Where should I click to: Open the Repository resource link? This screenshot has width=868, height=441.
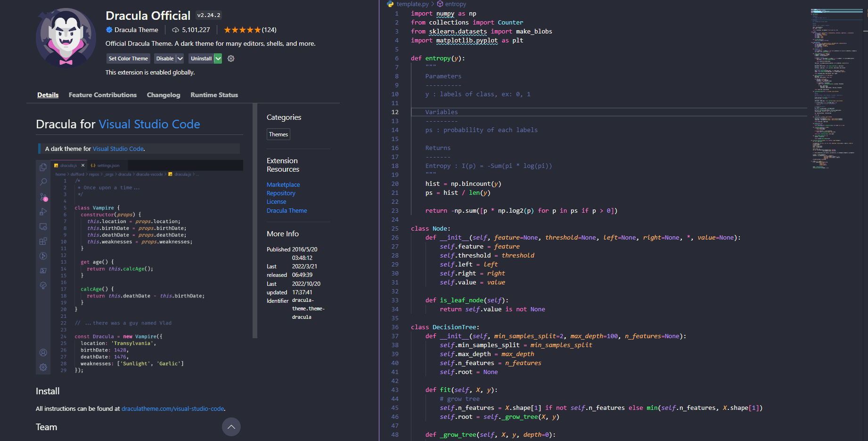click(x=281, y=193)
